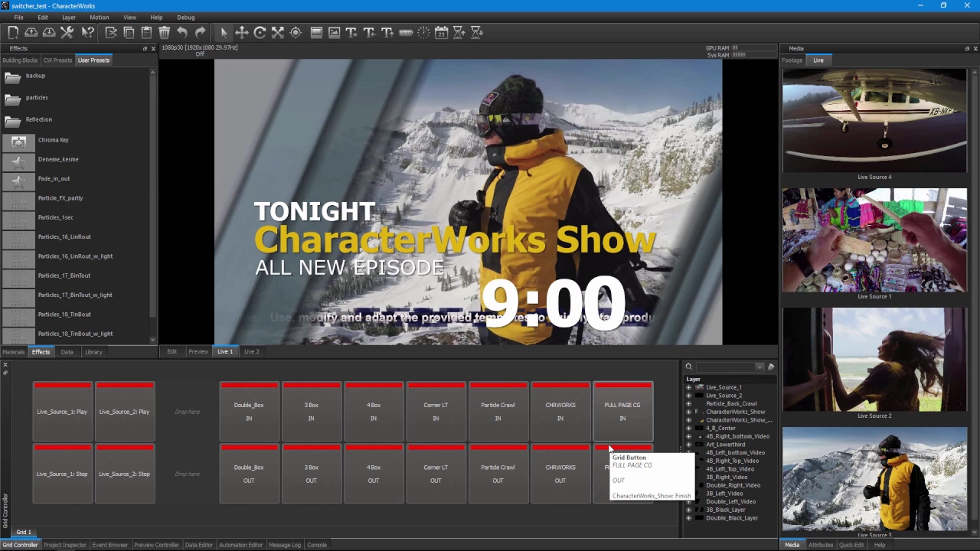Switch to the Preview tab

[x=198, y=352]
